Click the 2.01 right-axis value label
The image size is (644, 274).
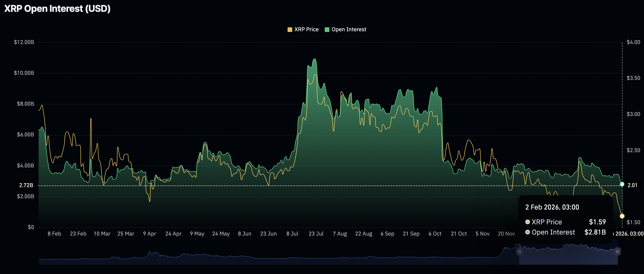(632, 186)
